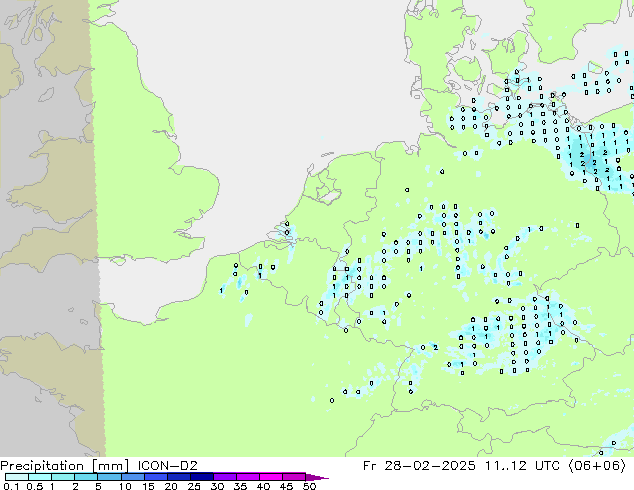The height and width of the screenshot is (490, 634).
Task: Select the 10–15 mm blue legend swatch
Action: tap(133, 477)
